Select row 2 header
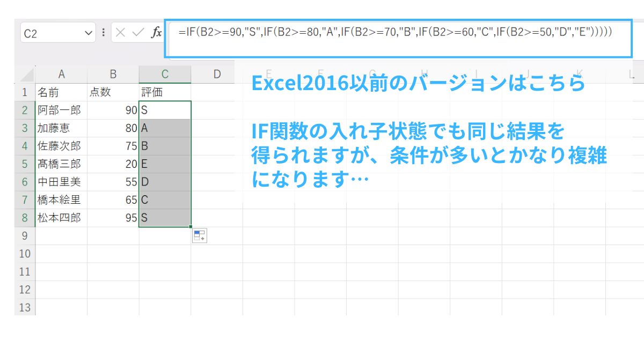644x362 pixels. tap(25, 110)
